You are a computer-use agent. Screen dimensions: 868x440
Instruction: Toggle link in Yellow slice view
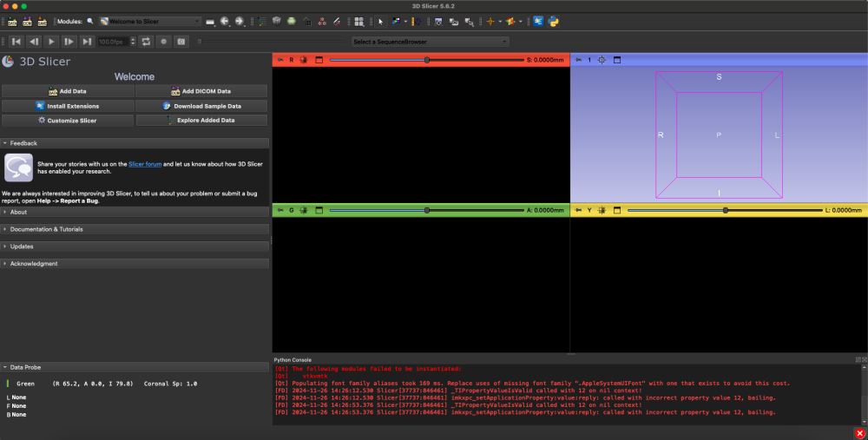(x=602, y=210)
